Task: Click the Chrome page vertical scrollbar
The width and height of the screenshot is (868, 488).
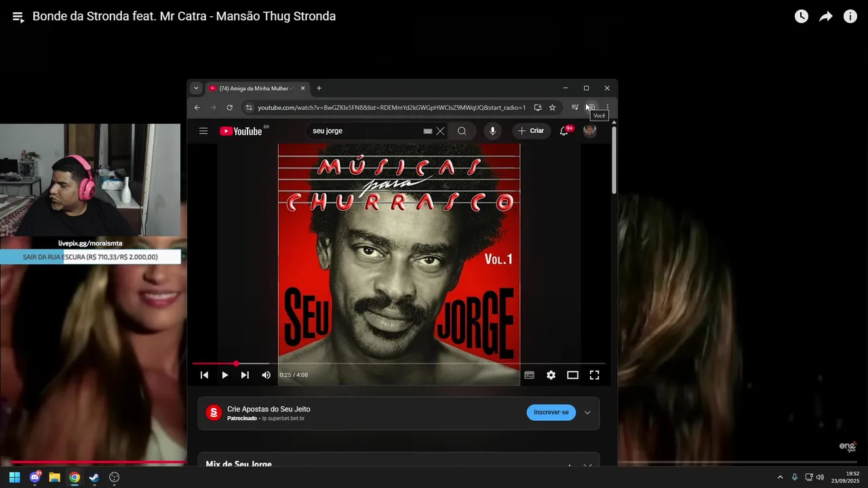Action: tap(614, 160)
